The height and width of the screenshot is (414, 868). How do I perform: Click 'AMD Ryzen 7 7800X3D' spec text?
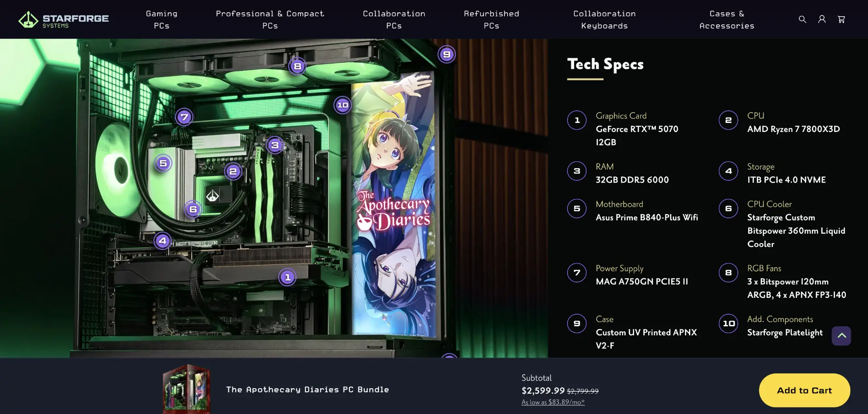(x=793, y=129)
